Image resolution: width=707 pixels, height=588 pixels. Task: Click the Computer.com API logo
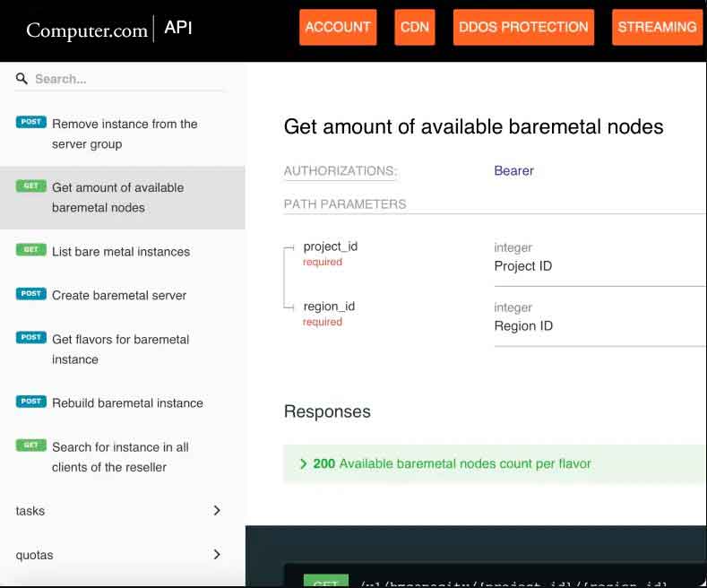[x=108, y=30]
